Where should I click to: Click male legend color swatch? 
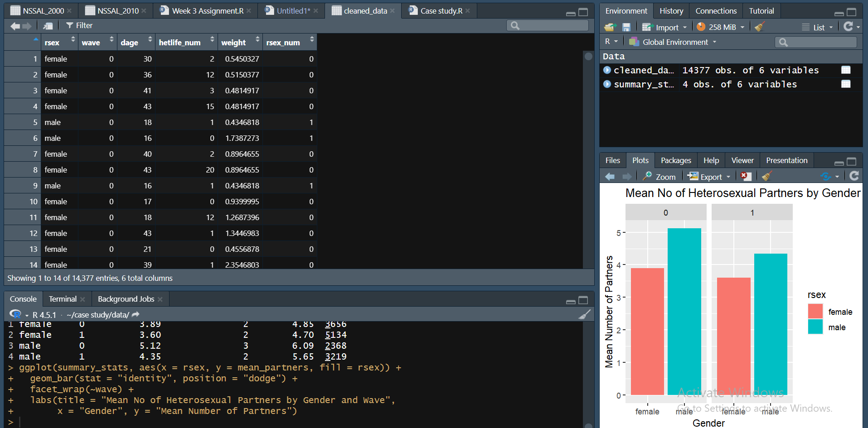(815, 327)
